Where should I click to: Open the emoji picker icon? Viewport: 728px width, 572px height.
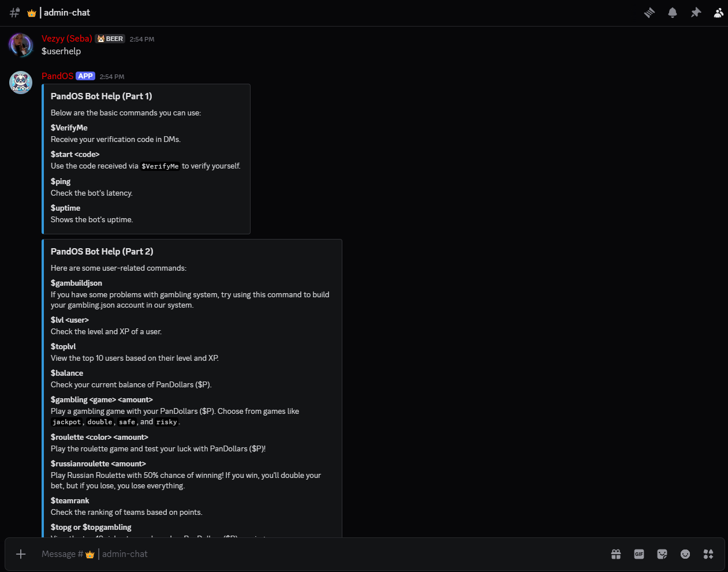(x=685, y=554)
